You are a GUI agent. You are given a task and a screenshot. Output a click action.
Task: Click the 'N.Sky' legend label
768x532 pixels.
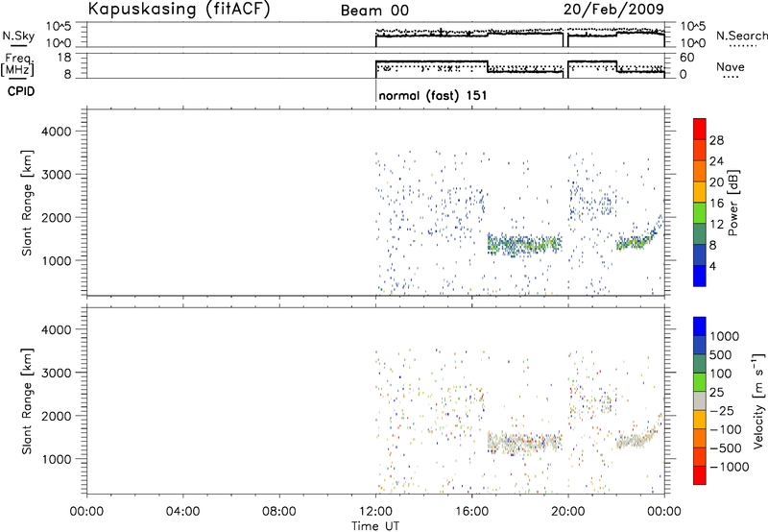point(18,36)
